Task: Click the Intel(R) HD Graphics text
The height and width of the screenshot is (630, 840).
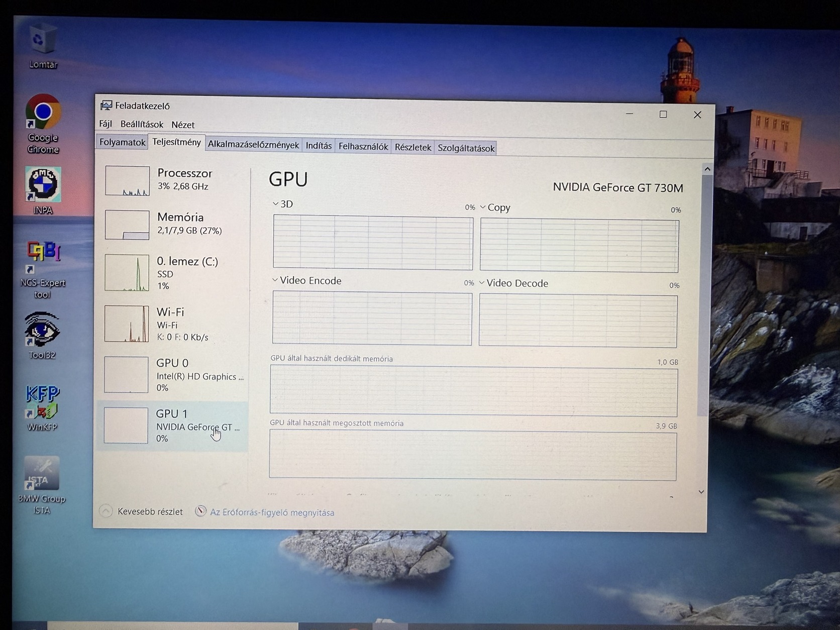Action: (200, 376)
